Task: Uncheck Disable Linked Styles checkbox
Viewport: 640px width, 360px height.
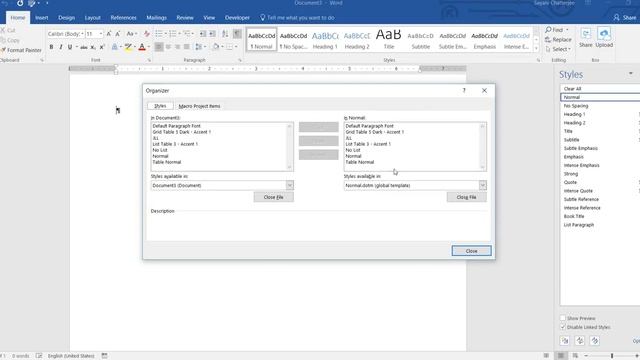Action: click(x=563, y=327)
